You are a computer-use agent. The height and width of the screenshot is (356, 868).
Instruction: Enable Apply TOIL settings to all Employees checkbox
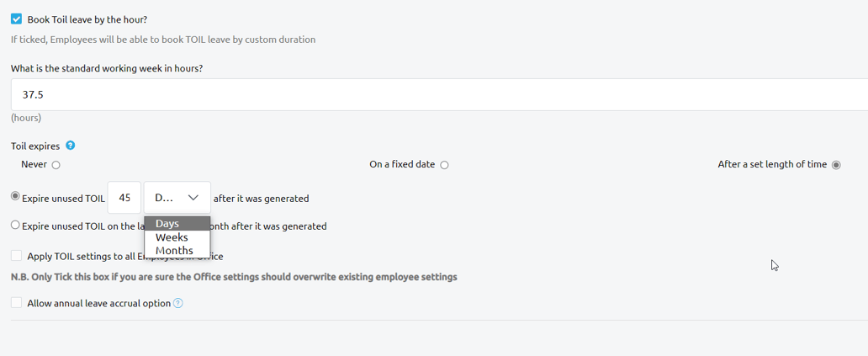[16, 256]
